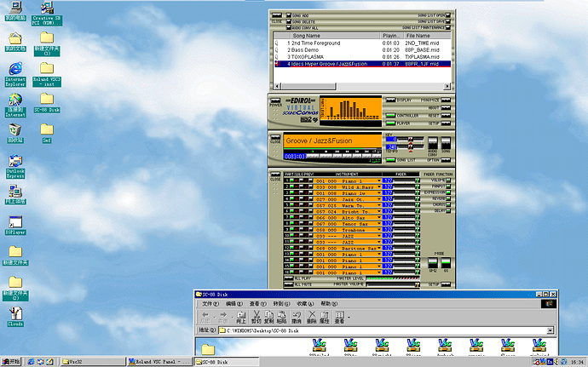Select the DSPlayer desktop shortcut
Image resolution: width=588 pixels, height=367 pixels.
tap(15, 225)
